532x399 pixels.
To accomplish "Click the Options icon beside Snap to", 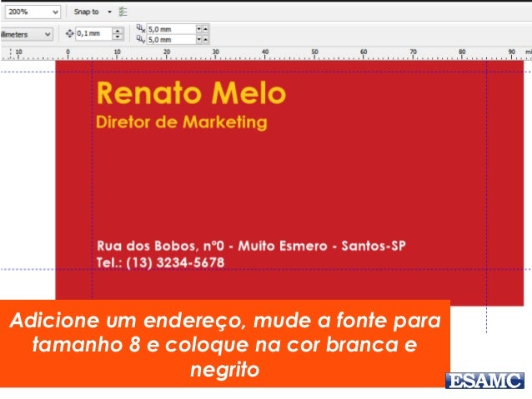I will coord(123,12).
